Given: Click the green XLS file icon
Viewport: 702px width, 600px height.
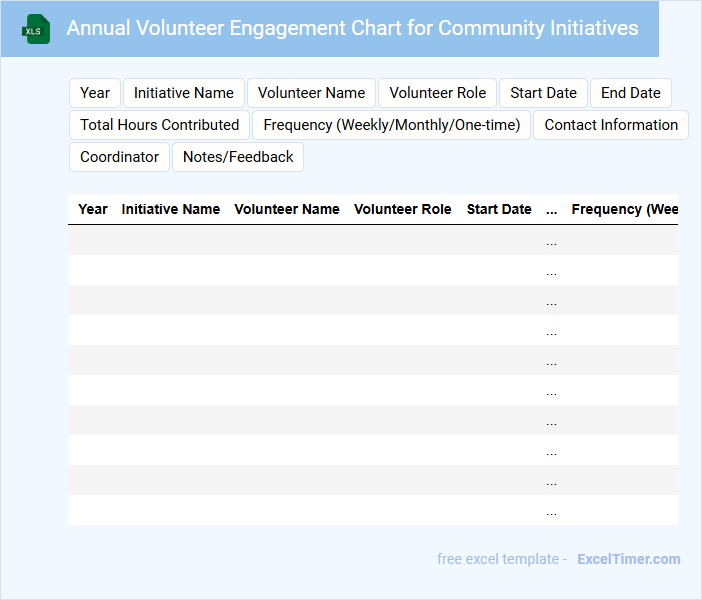Looking at the screenshot, I should [x=37, y=29].
